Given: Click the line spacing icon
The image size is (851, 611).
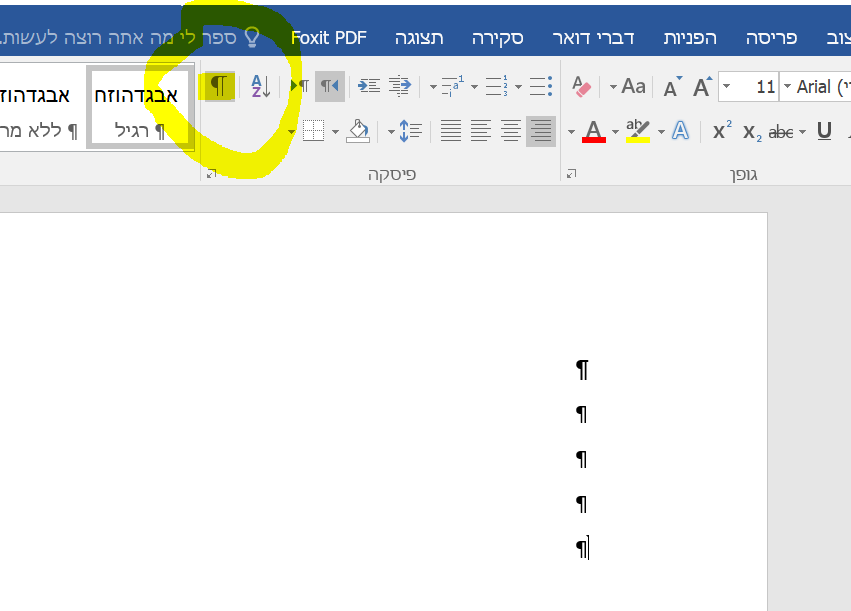Looking at the screenshot, I should point(411,131).
